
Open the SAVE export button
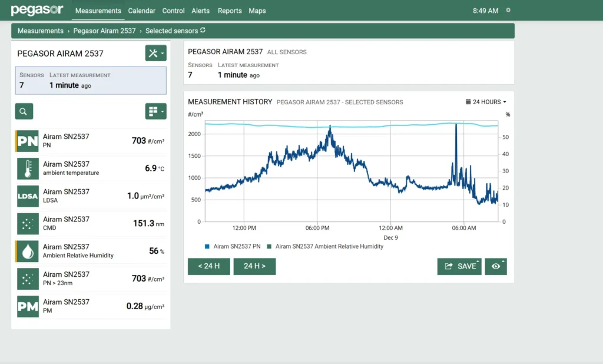click(x=459, y=266)
